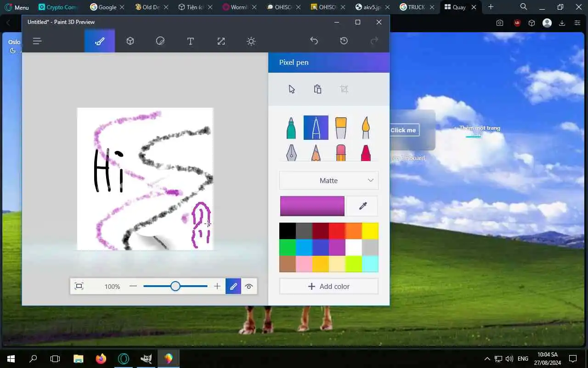This screenshot has width=588, height=368.
Task: Click the Crop icon
Action: click(x=344, y=89)
